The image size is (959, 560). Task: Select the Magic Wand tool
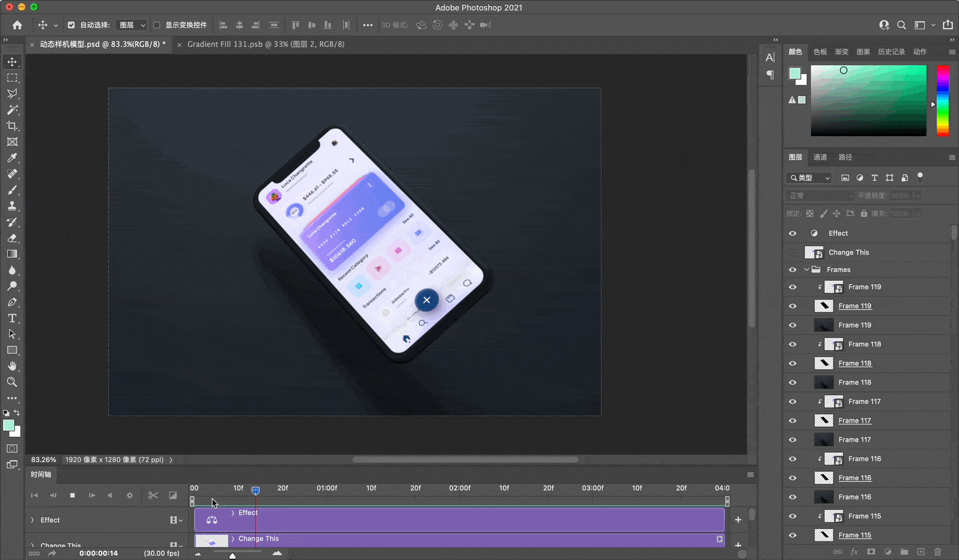click(x=12, y=110)
